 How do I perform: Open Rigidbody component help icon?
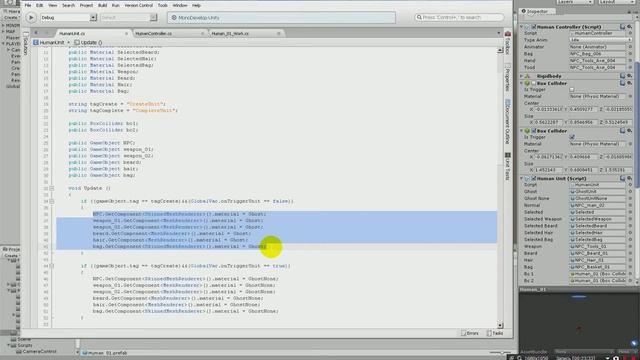click(x=622, y=76)
